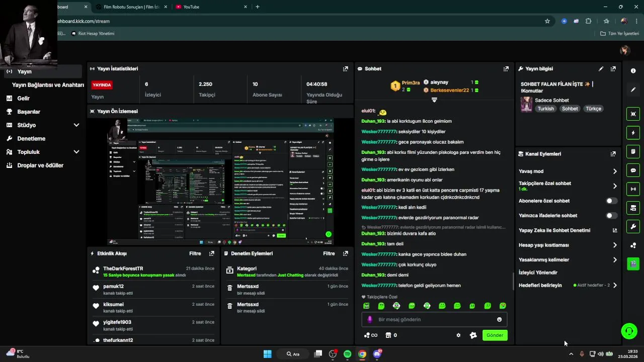
Task: Pop out the Yayın İstatistikleri panel
Action: 345,69
